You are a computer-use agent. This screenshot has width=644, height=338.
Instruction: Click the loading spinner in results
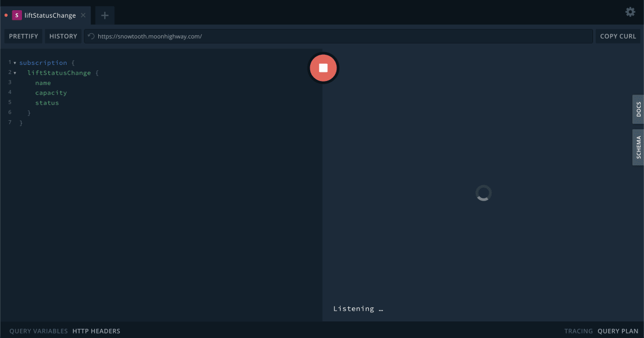(x=484, y=193)
